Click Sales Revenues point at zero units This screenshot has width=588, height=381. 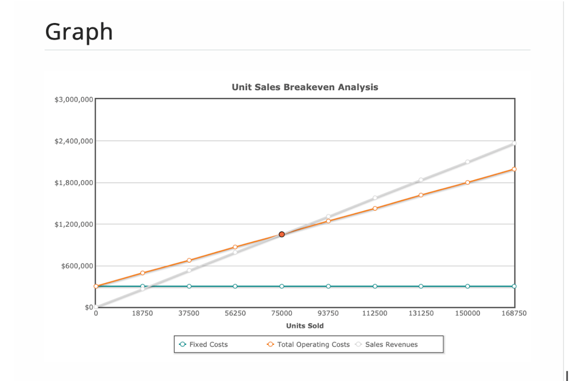tap(96, 307)
